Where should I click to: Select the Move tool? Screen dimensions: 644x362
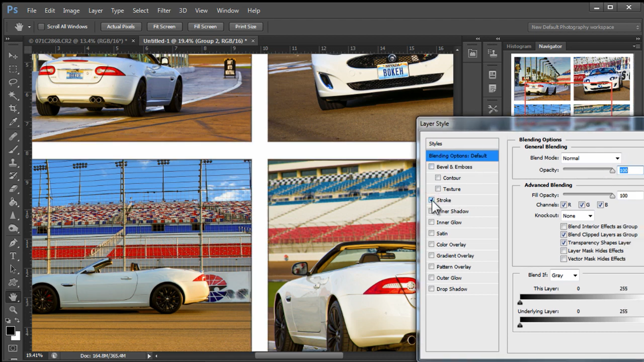point(13,55)
